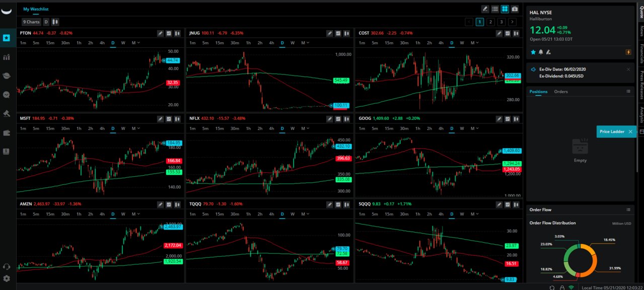Open the wallet account icon in the sidebar

point(7,132)
